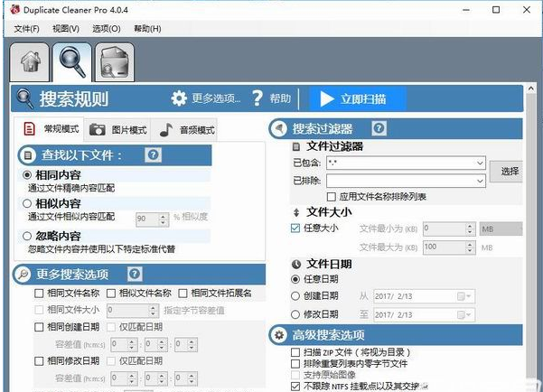Open the scan location folder tab
Viewport: 543px width, 392px height.
pyautogui.click(x=114, y=62)
